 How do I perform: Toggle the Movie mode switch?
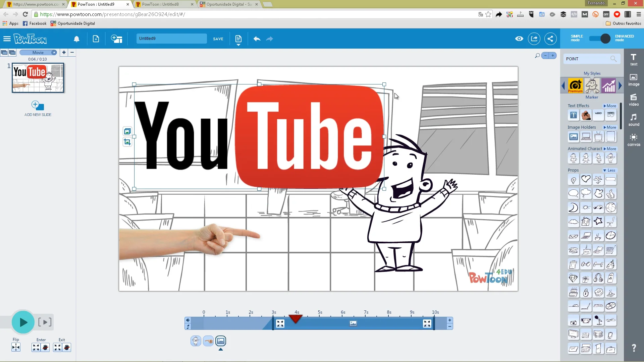pos(54,53)
